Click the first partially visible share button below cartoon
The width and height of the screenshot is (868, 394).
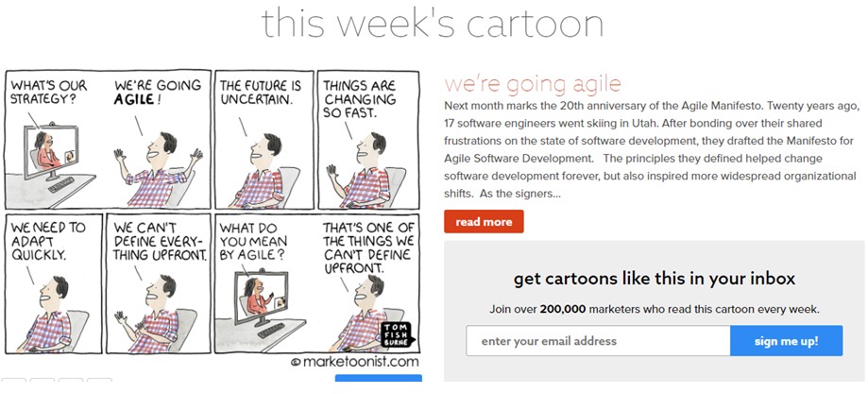coord(14,381)
